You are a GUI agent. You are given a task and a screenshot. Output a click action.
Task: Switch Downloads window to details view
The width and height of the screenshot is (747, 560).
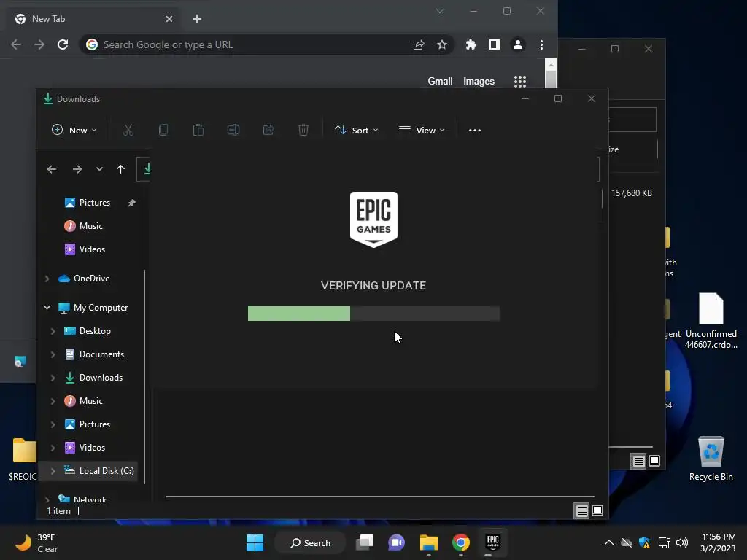pos(581,511)
